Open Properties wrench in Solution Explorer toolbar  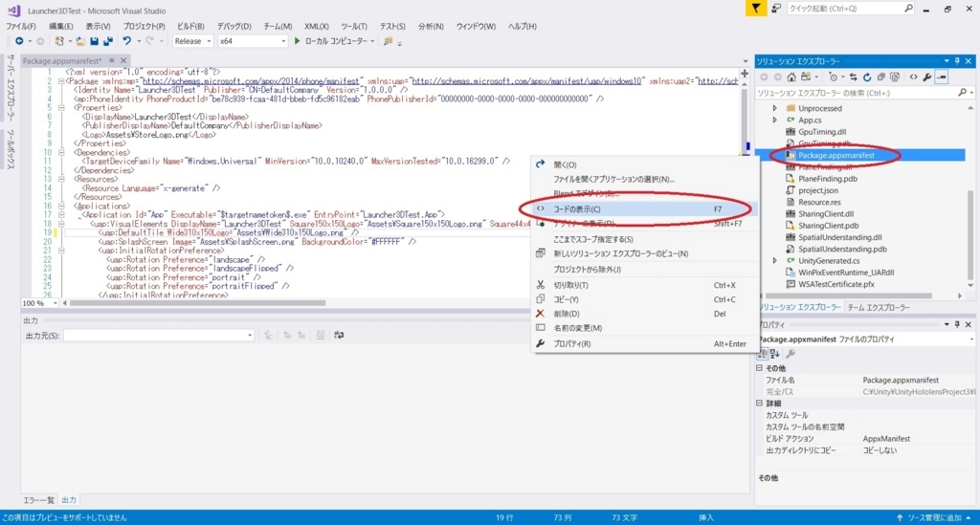click(x=926, y=77)
